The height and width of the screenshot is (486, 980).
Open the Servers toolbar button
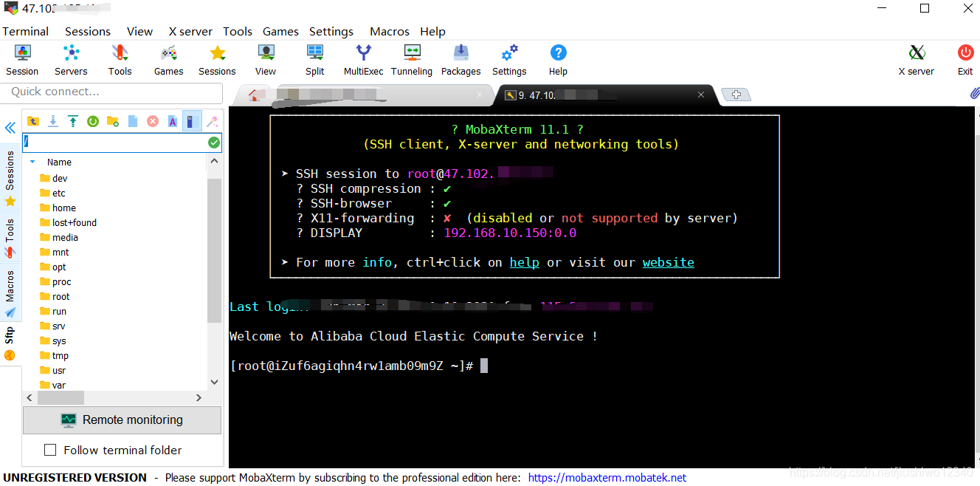[71, 60]
